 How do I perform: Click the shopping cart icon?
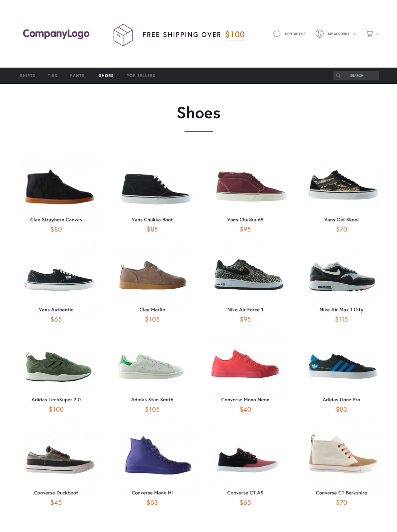(x=369, y=33)
